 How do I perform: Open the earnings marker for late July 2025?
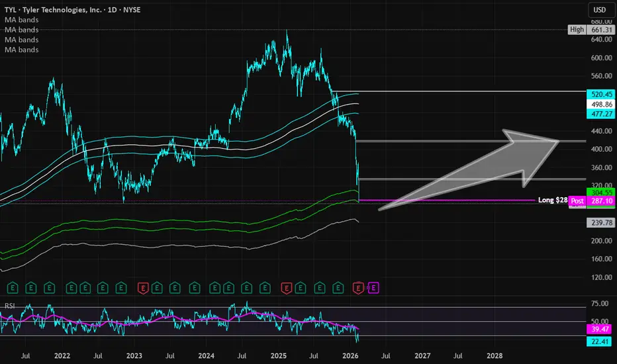[320, 288]
